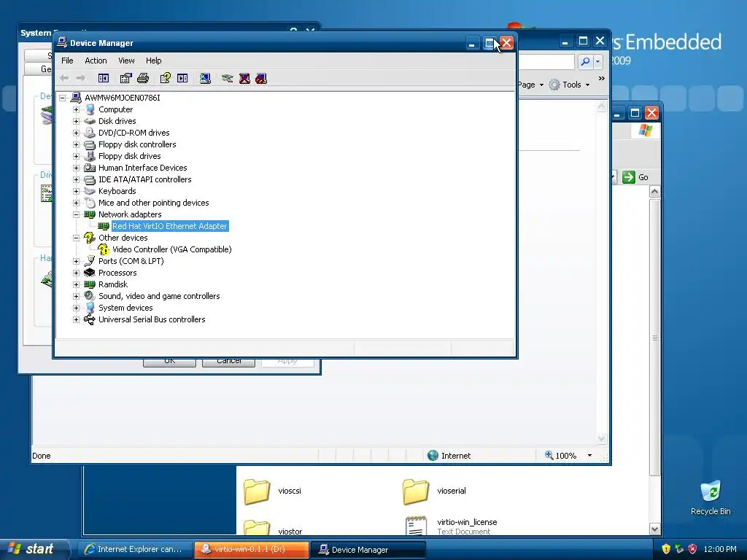Screen dimensions: 747x560
Task: Click the Internet zone indicator in status bar
Action: point(449,456)
